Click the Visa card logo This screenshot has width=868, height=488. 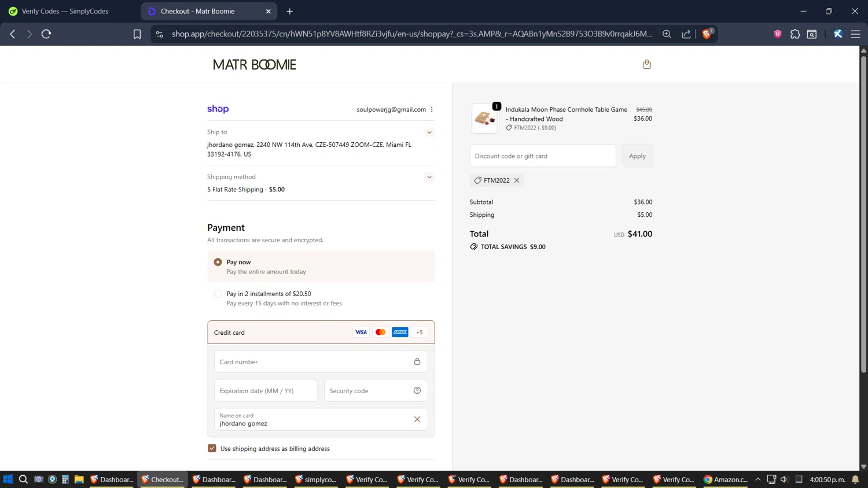point(361,332)
